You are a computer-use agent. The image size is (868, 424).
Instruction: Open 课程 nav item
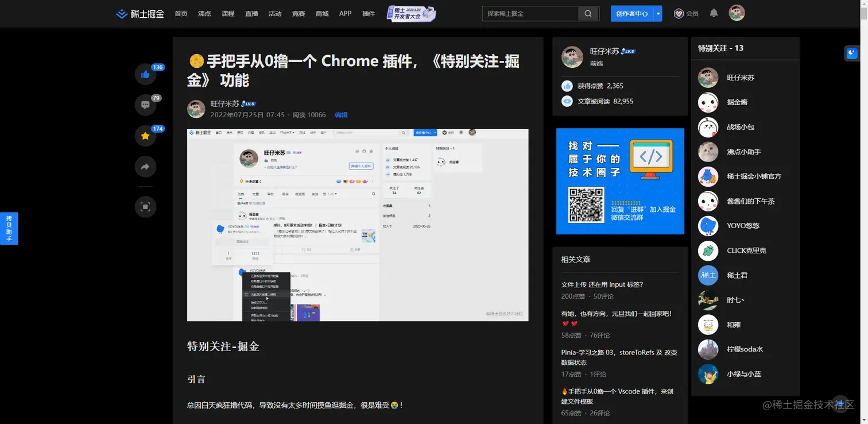click(x=228, y=14)
